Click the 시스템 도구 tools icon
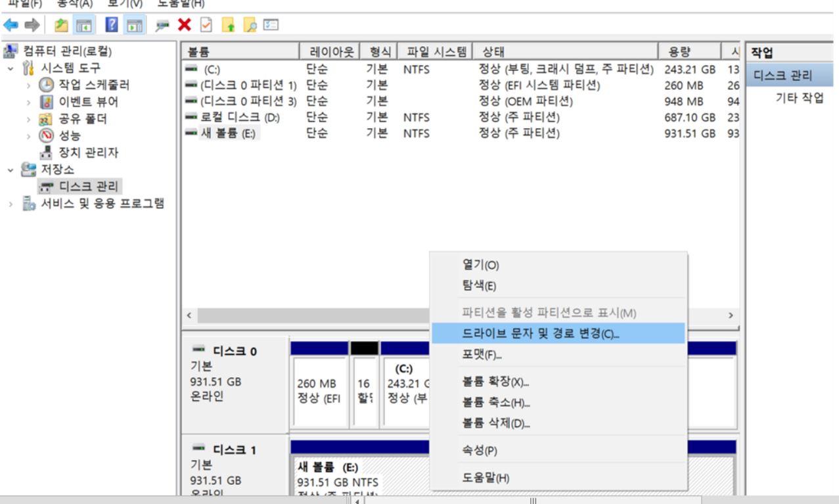The height and width of the screenshot is (504, 839). [x=29, y=68]
